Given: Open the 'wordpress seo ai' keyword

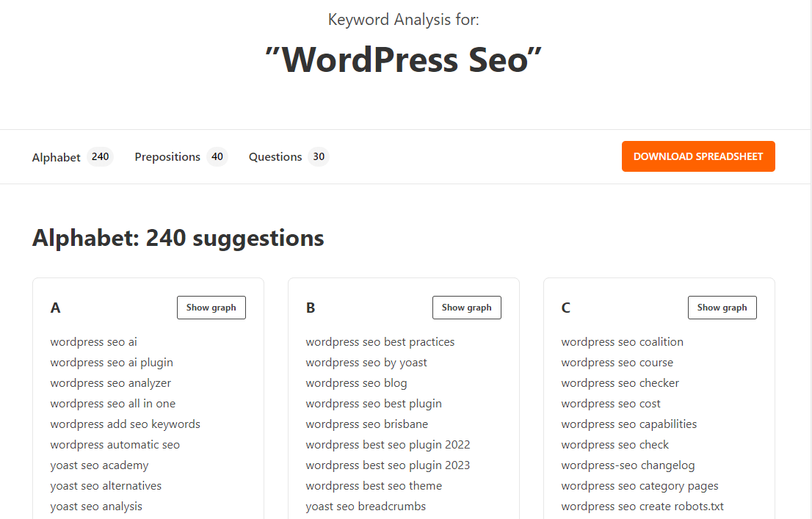Looking at the screenshot, I should 93,341.
